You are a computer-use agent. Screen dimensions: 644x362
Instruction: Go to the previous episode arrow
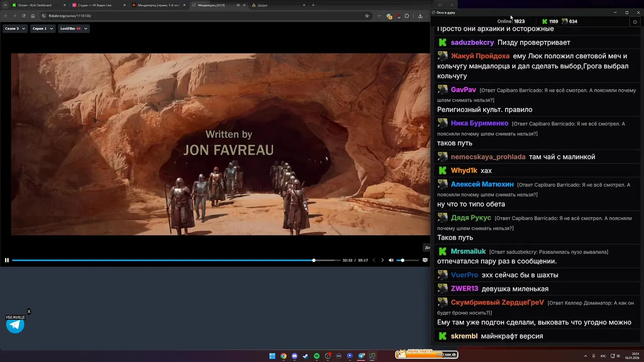[374, 260]
